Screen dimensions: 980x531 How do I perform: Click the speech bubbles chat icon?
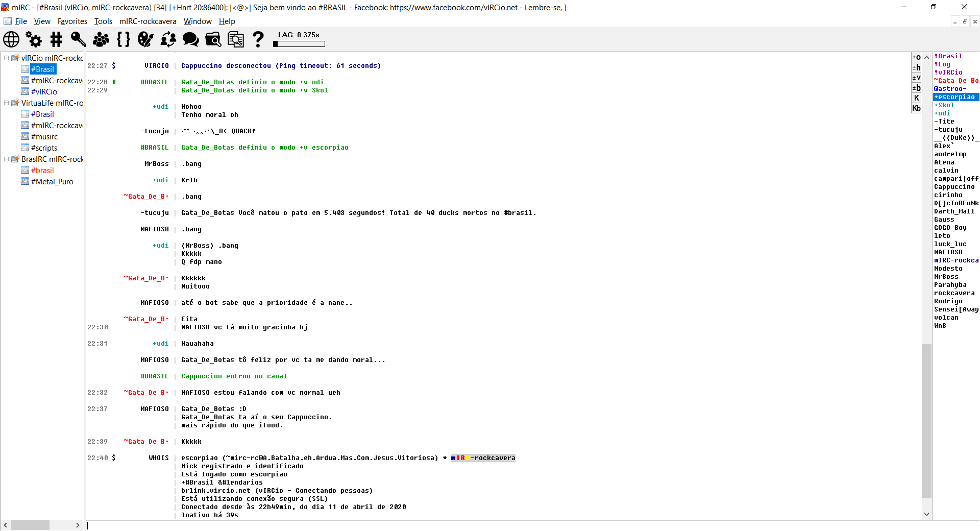point(191,39)
